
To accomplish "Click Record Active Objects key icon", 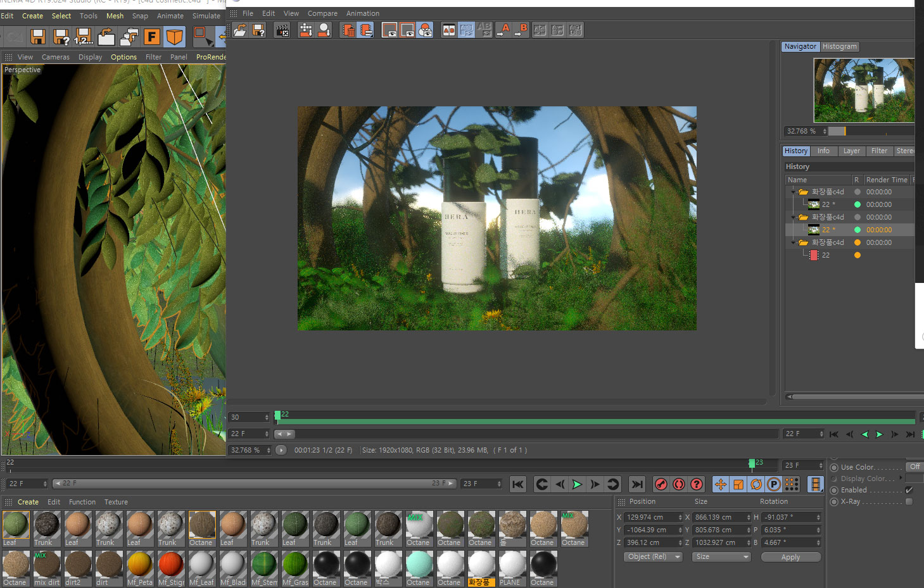I will point(661,484).
